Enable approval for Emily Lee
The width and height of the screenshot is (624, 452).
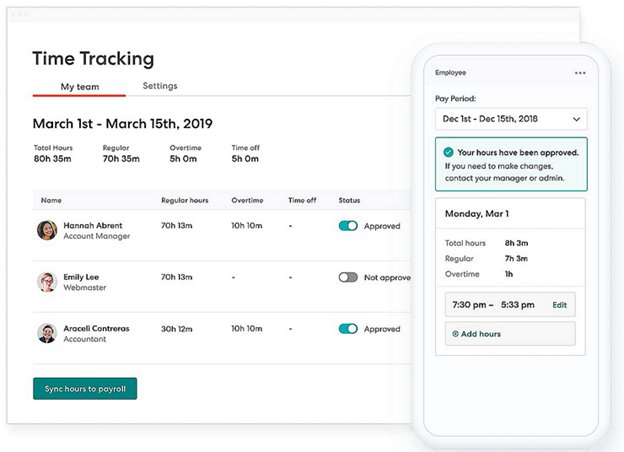(x=348, y=277)
